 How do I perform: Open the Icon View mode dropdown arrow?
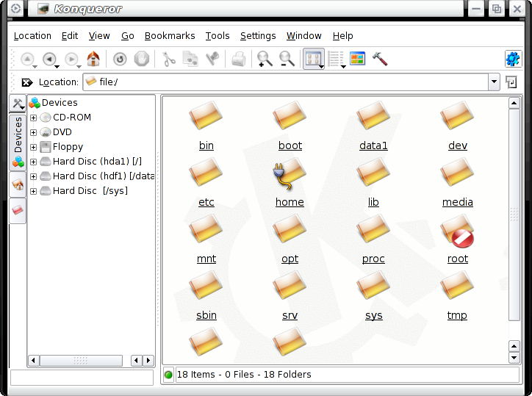tap(321, 66)
